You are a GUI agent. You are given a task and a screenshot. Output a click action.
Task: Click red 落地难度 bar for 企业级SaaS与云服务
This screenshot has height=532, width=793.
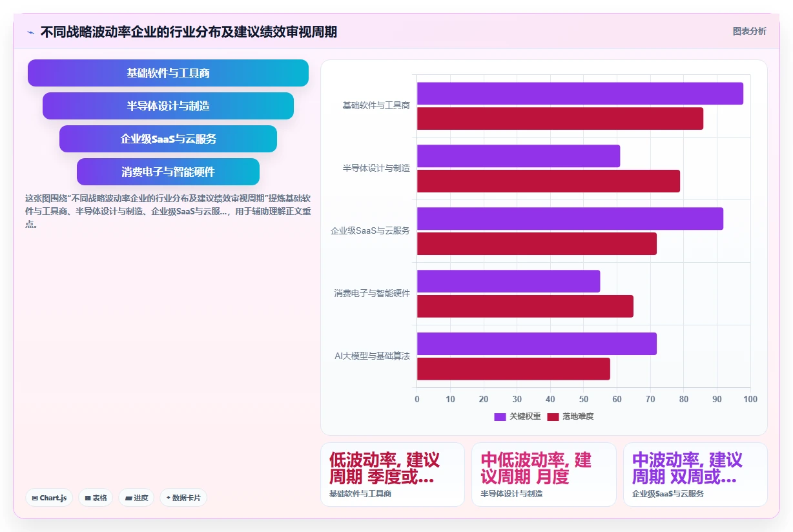(537, 244)
